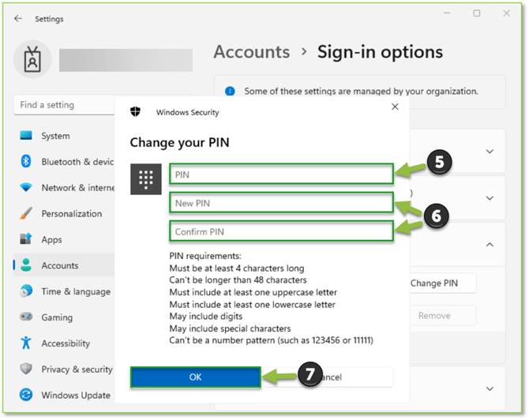Open Privacy & security section
The height and width of the screenshot is (420, 529).
[77, 369]
